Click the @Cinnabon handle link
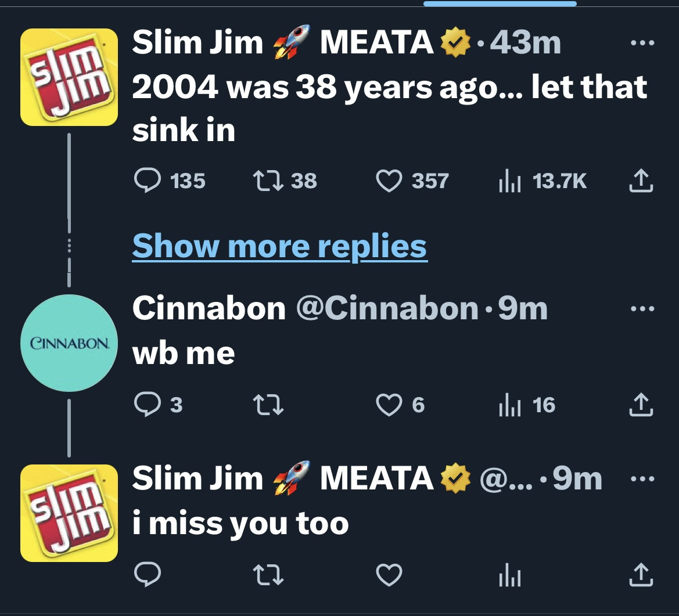This screenshot has width=679, height=616. [x=387, y=308]
